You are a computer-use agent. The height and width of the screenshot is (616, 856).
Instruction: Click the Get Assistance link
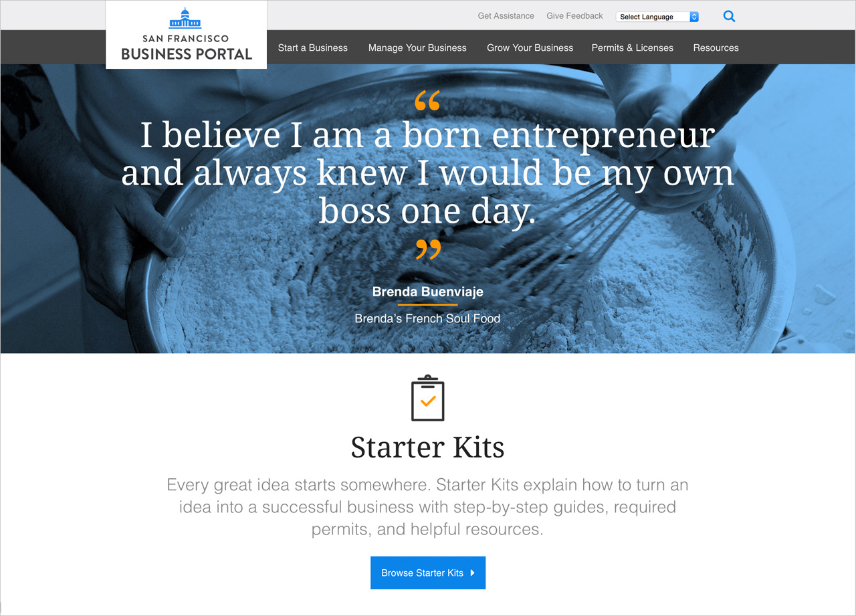pos(506,16)
